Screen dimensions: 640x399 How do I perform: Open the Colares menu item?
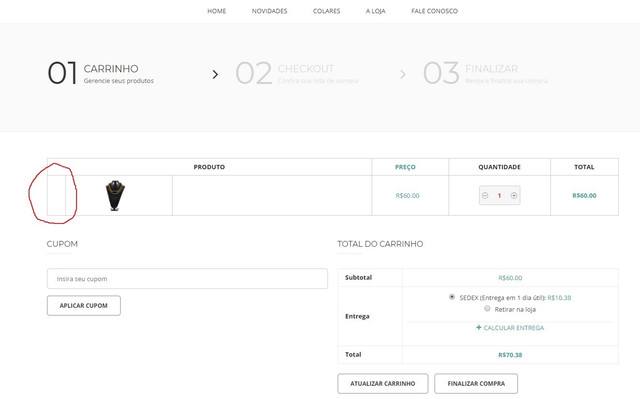[x=327, y=11]
